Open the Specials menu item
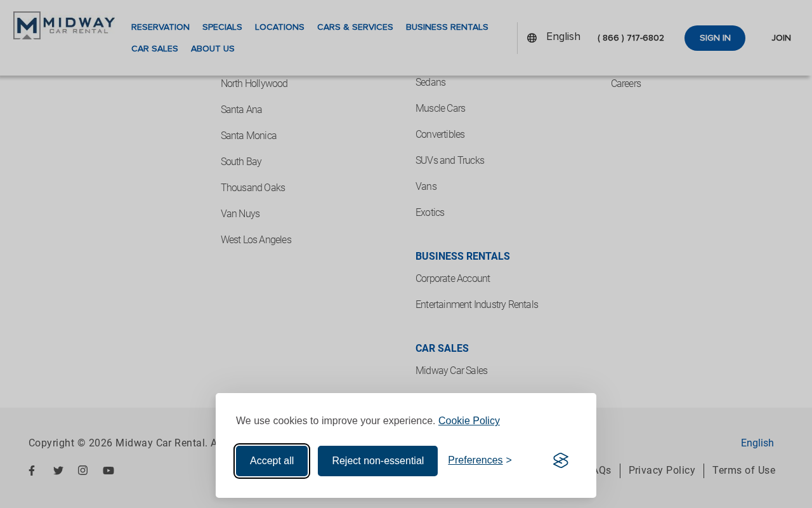812x508 pixels. click(x=222, y=27)
